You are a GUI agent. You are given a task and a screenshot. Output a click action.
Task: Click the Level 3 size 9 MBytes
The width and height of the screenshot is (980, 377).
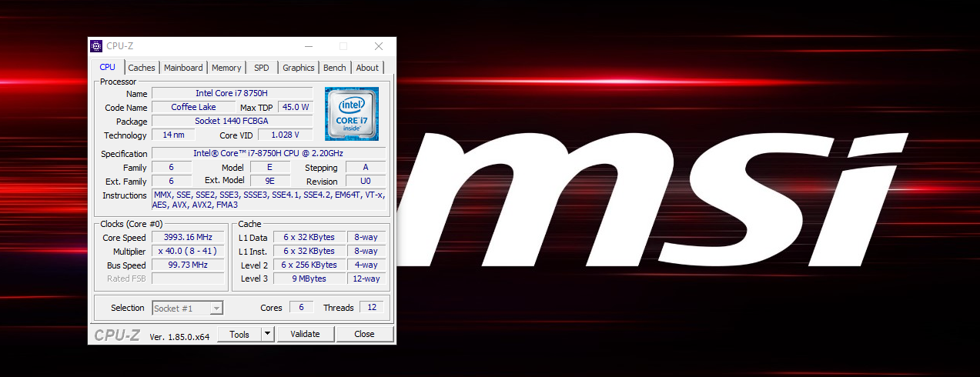pos(309,279)
